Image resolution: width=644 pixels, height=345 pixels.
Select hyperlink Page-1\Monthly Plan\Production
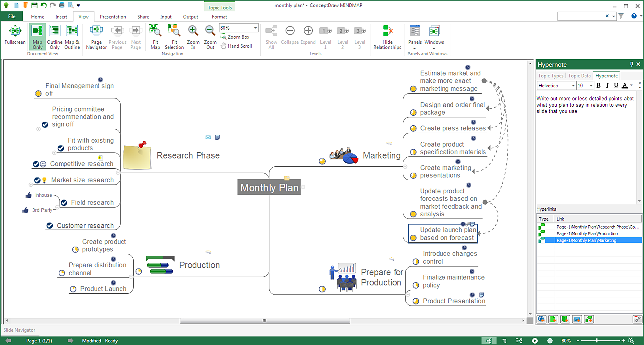tap(587, 234)
